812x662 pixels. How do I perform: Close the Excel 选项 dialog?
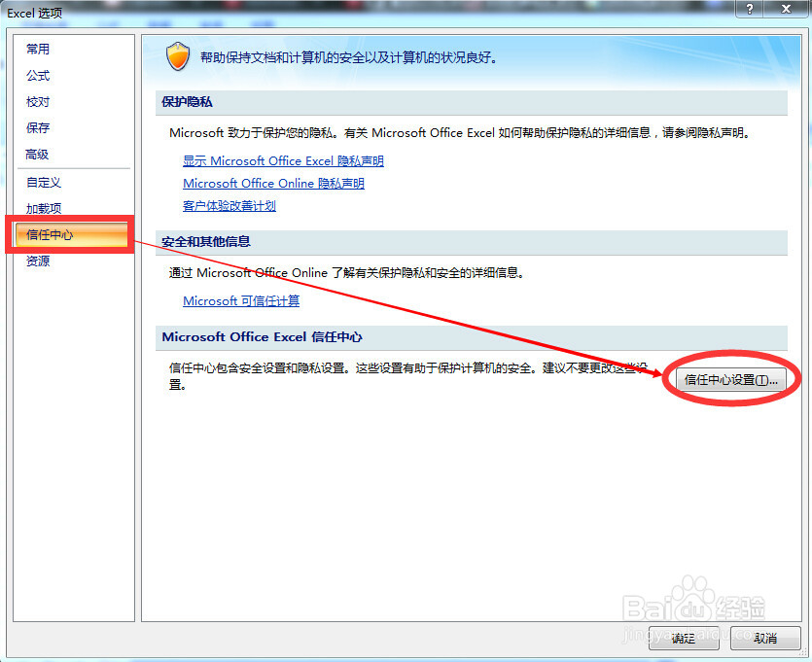(786, 9)
